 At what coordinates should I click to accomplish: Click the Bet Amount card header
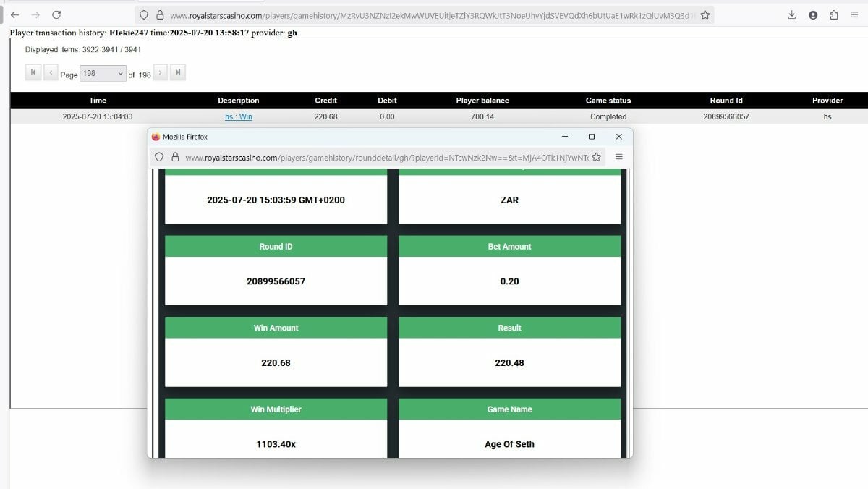tap(510, 247)
